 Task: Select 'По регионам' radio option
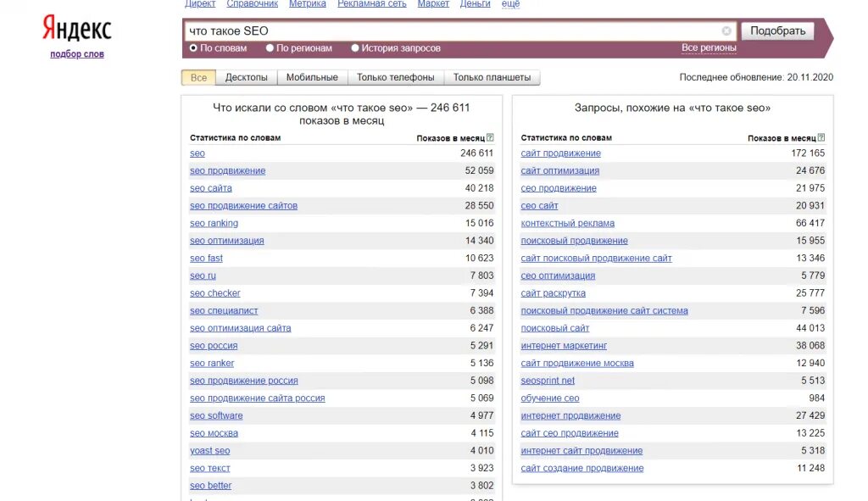270,48
